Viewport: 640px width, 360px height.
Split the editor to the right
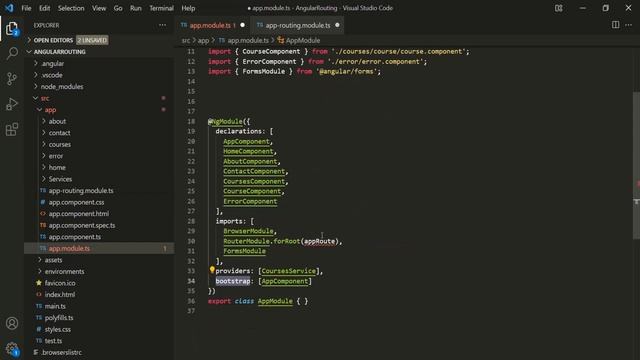point(616,25)
